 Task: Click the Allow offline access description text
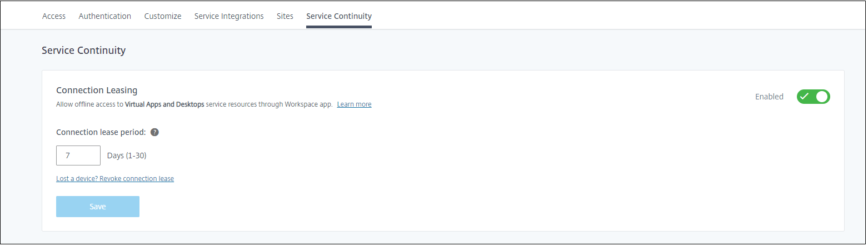(x=90, y=104)
